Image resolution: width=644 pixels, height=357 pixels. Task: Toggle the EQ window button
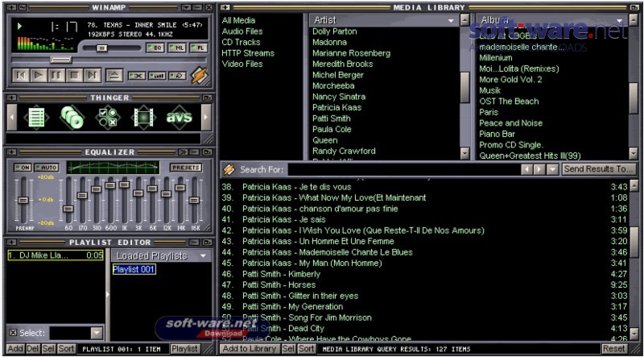pyautogui.click(x=155, y=48)
